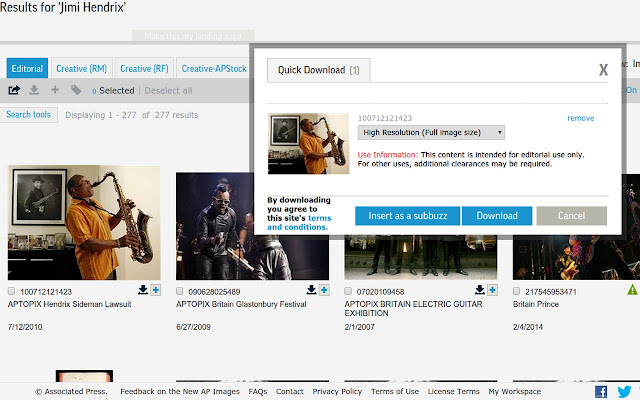The image size is (640, 400).
Task: Tick the checkbox for image 100712121423
Action: [11, 291]
